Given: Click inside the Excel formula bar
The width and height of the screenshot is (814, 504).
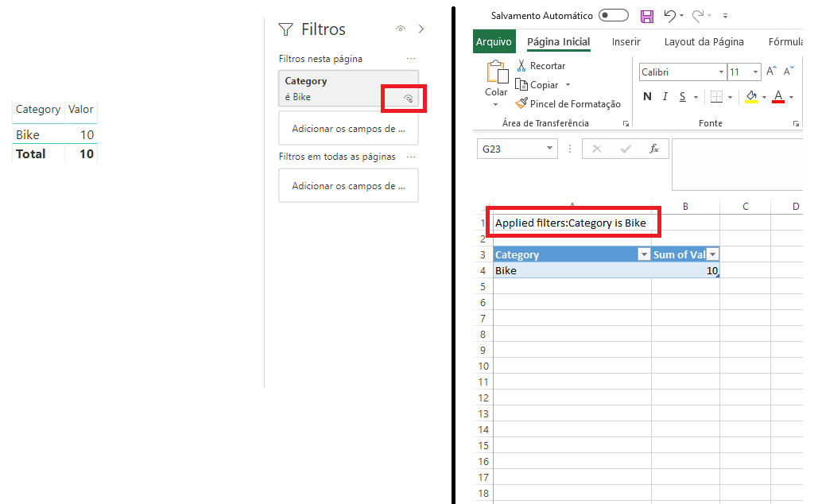Looking at the screenshot, I should pyautogui.click(x=738, y=165).
